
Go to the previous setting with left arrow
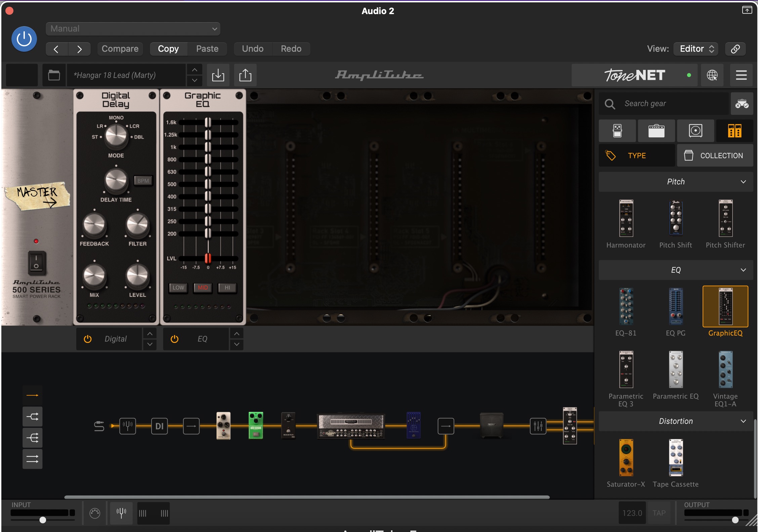pyautogui.click(x=56, y=49)
